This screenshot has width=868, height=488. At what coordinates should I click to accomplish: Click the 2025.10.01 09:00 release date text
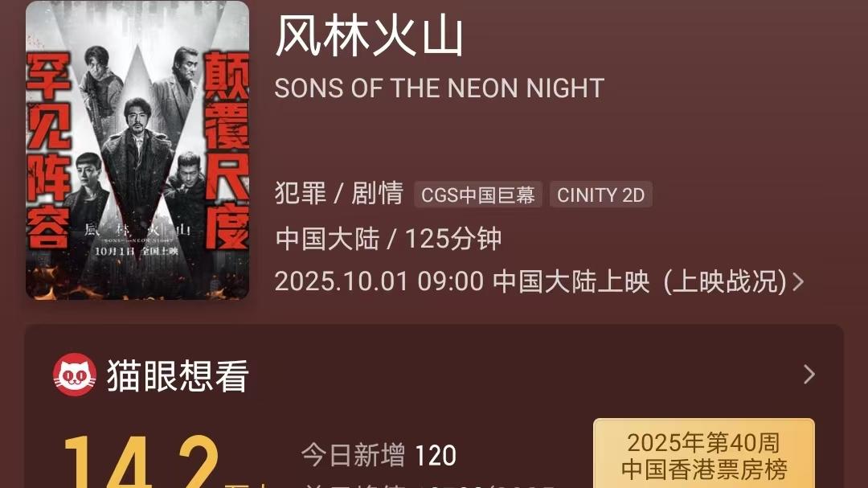[x=379, y=282]
